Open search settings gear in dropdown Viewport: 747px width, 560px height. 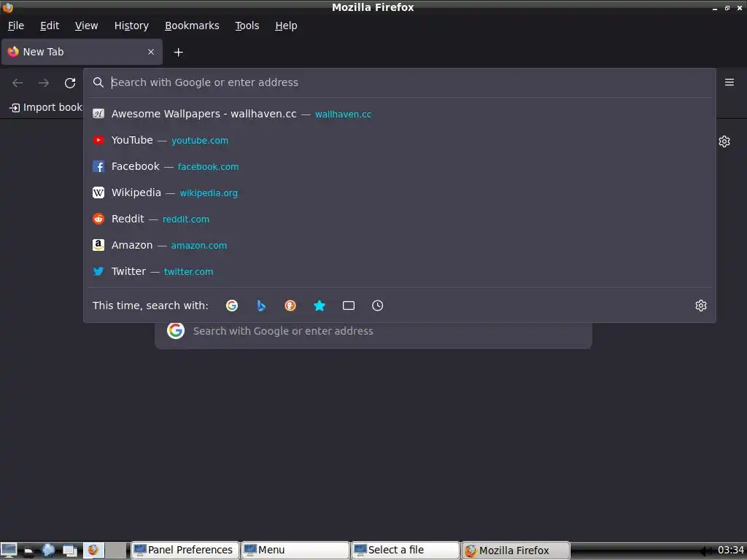[700, 306]
